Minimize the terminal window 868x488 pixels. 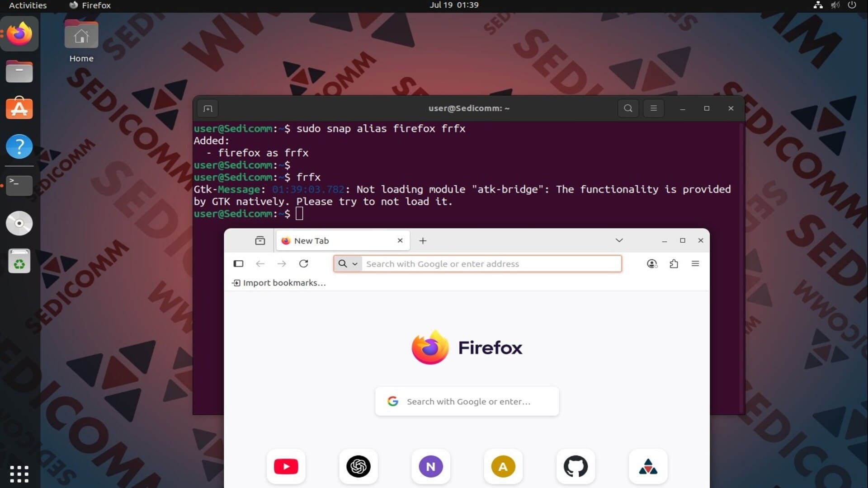point(683,108)
